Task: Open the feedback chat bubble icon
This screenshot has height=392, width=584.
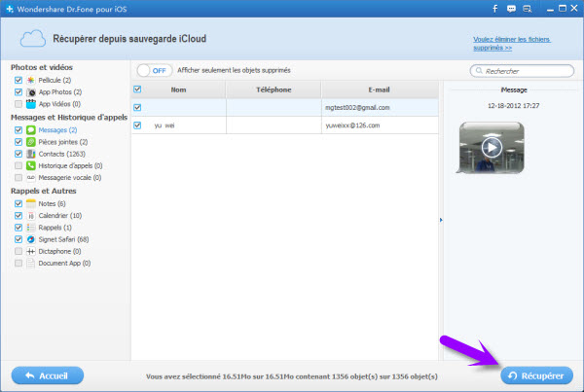Action: click(511, 9)
